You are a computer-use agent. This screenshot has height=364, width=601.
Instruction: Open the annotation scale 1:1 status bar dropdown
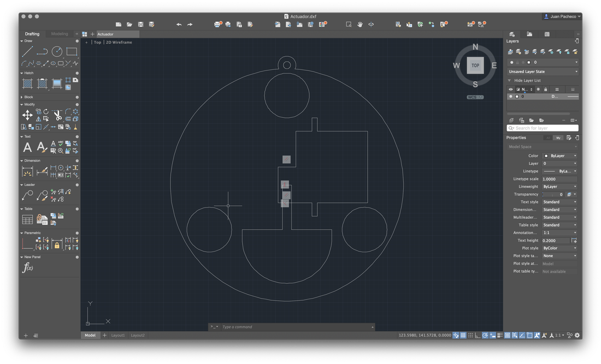point(559,335)
